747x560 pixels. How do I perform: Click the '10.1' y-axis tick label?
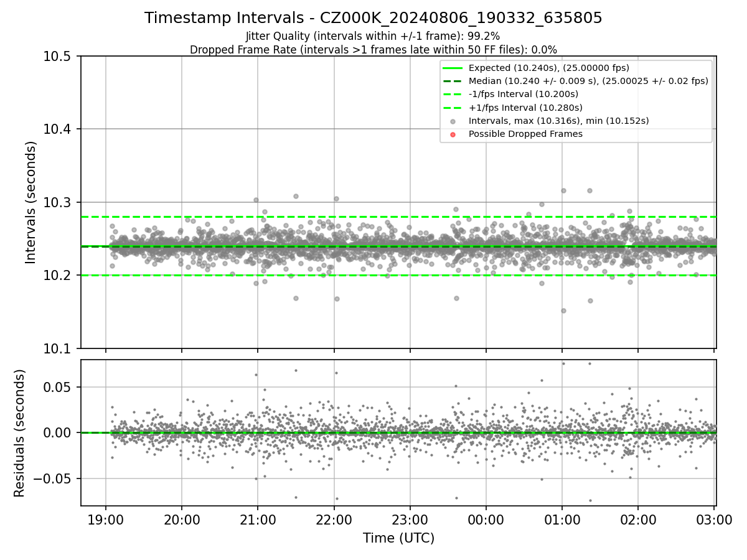pos(58,349)
